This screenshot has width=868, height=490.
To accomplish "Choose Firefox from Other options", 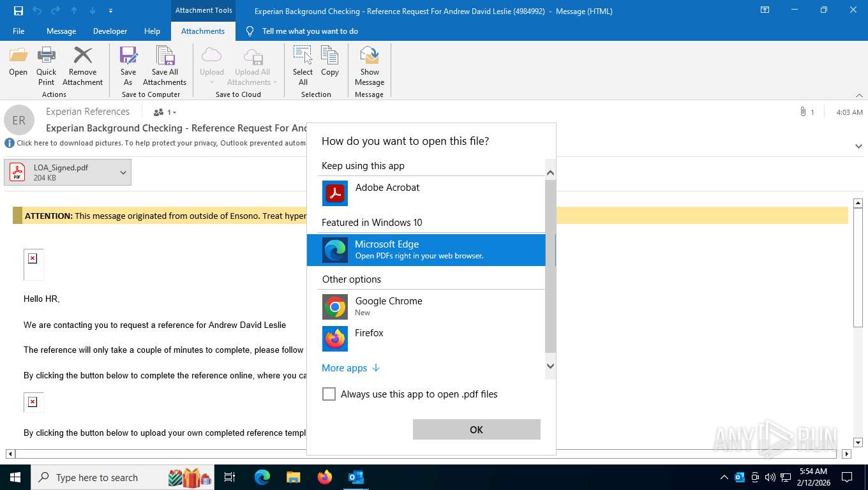I will point(426,339).
